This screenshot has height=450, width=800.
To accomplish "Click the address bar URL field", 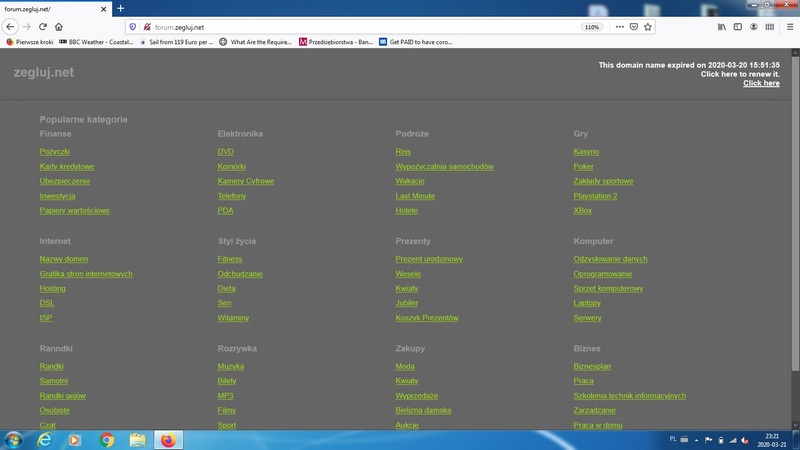I will tap(350, 27).
